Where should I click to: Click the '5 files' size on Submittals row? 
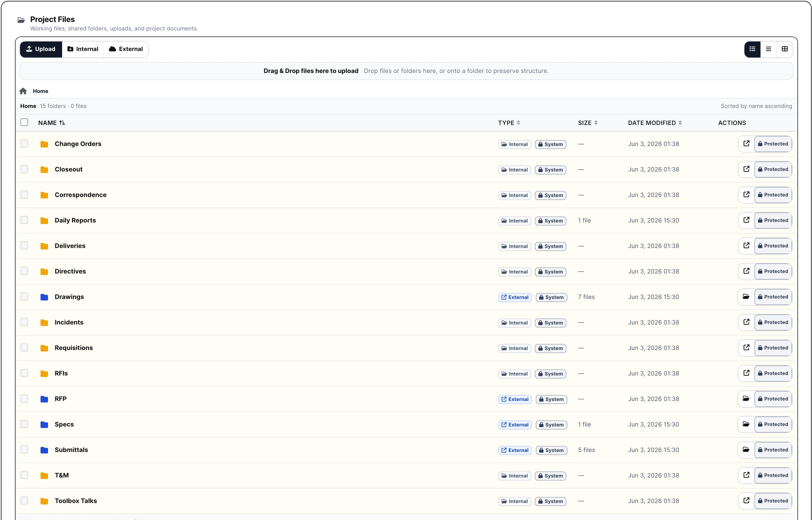[586, 450]
